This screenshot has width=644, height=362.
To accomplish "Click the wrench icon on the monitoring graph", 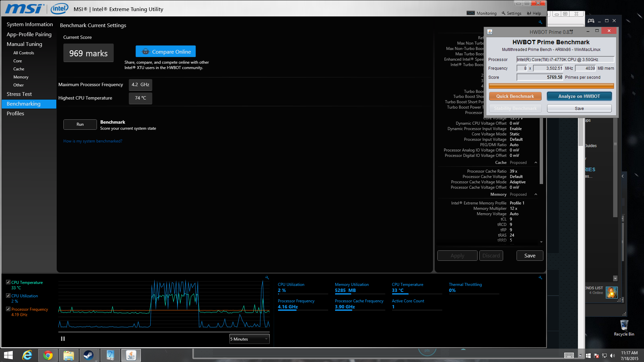I will [x=267, y=278].
